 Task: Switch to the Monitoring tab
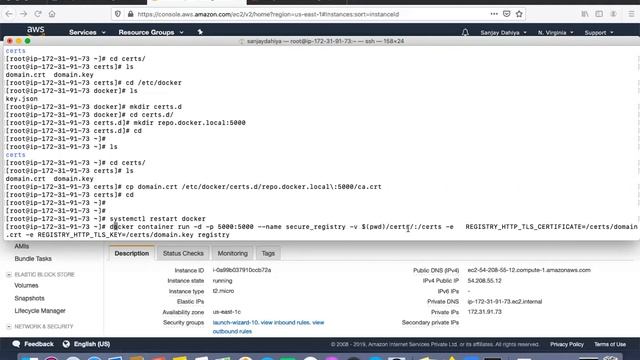pos(233,253)
